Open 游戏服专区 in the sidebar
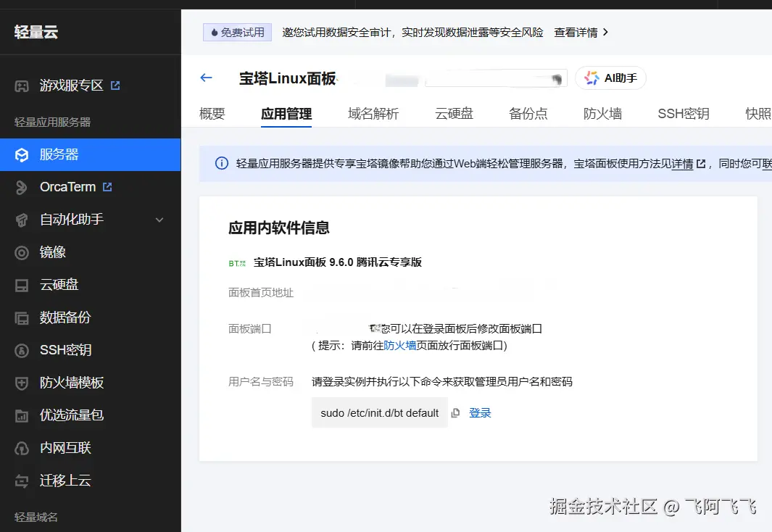The width and height of the screenshot is (772, 532). click(71, 86)
